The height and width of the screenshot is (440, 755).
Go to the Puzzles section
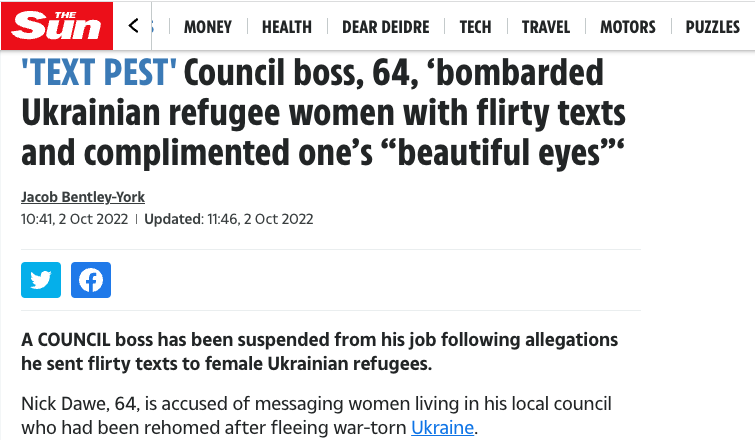712,27
